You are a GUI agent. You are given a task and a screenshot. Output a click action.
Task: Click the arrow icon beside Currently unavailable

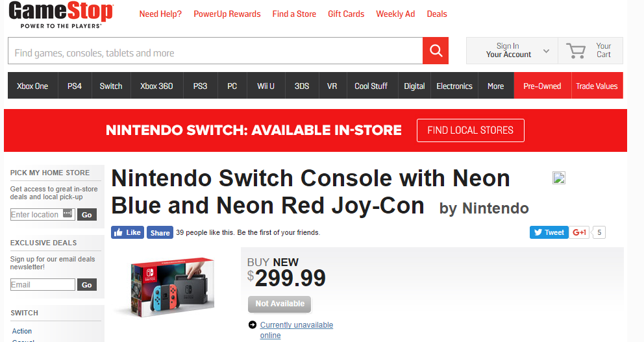252,325
